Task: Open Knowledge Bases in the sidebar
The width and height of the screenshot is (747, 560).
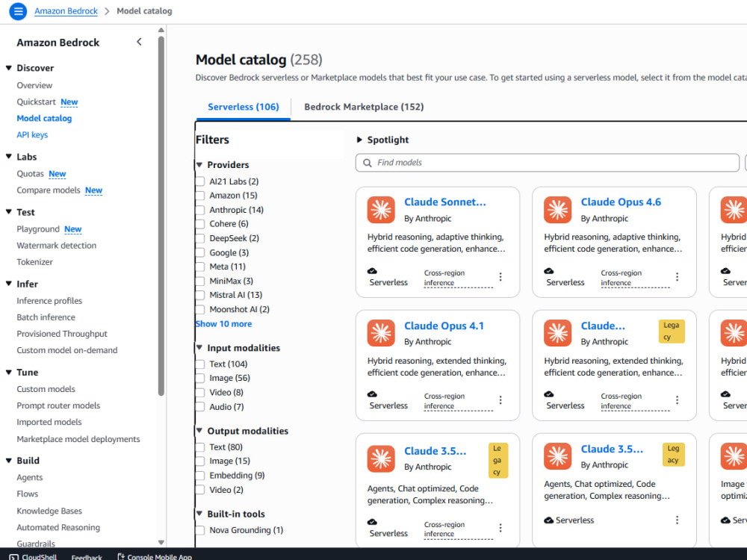Action: [49, 511]
